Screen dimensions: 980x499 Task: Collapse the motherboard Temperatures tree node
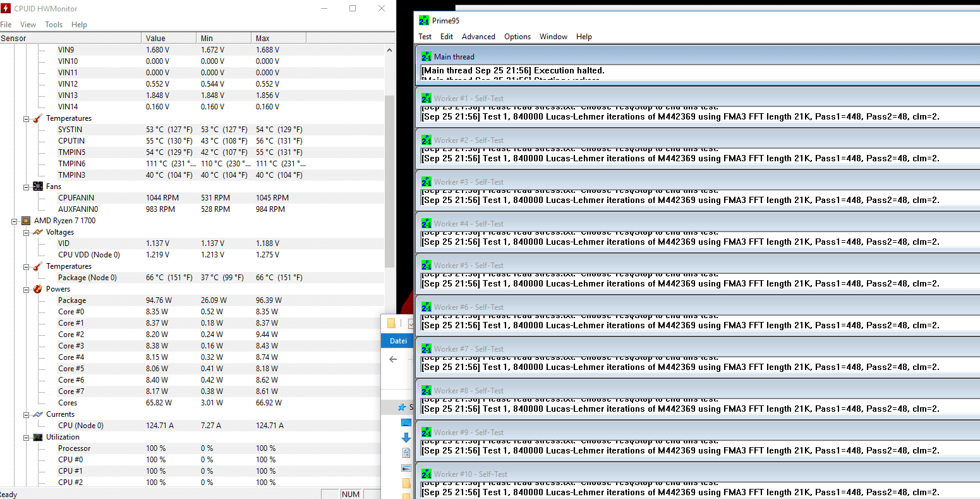pos(27,118)
